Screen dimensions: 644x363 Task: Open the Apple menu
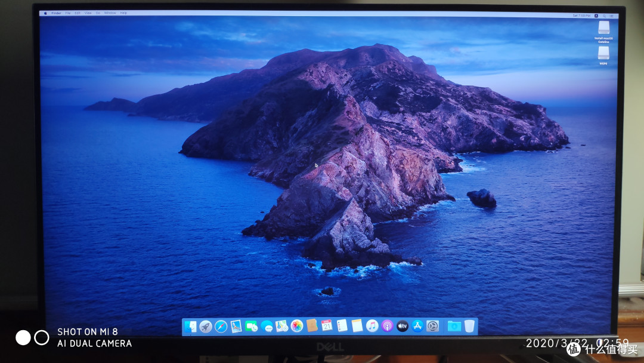point(45,13)
